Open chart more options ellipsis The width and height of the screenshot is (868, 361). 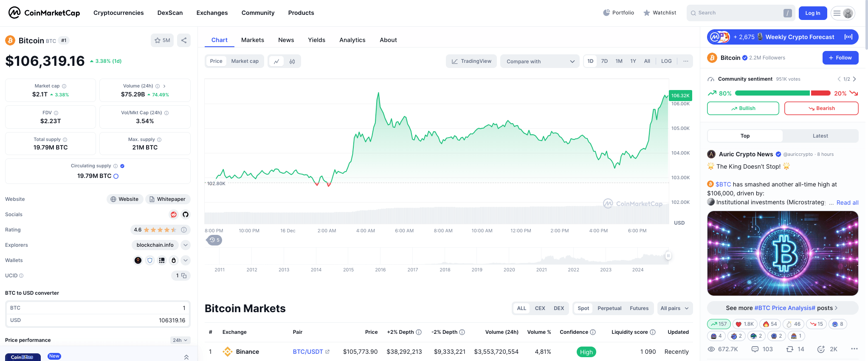pyautogui.click(x=685, y=61)
